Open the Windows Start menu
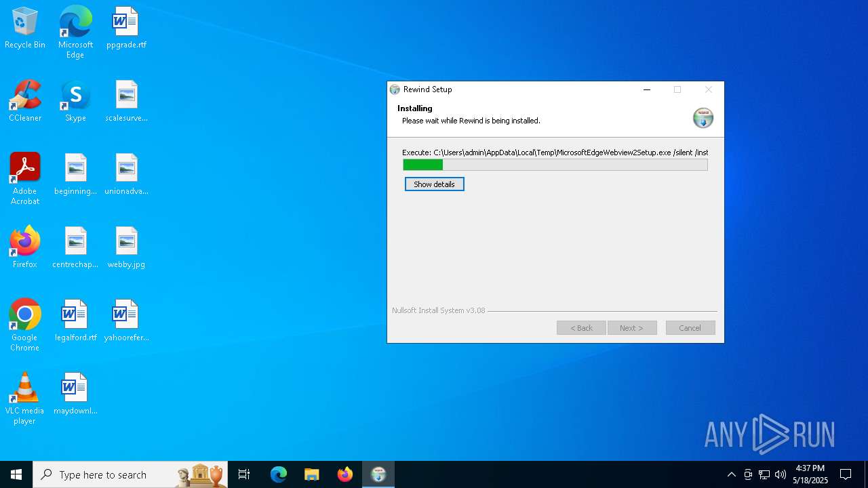 [16, 474]
